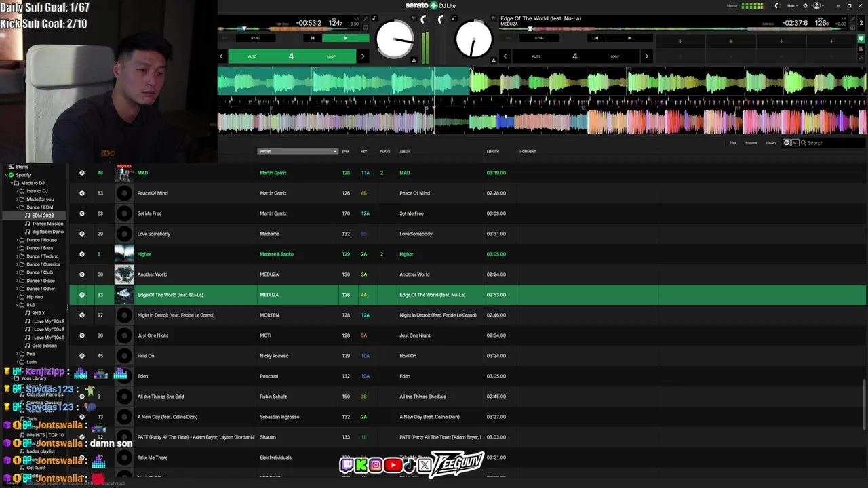
Task: Decrease right deck loop size arrow
Action: (505, 56)
